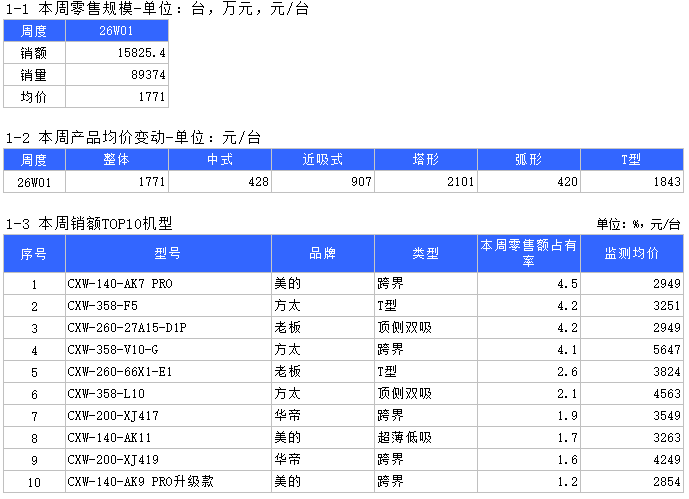Select the sales volume value 89374

[117, 75]
